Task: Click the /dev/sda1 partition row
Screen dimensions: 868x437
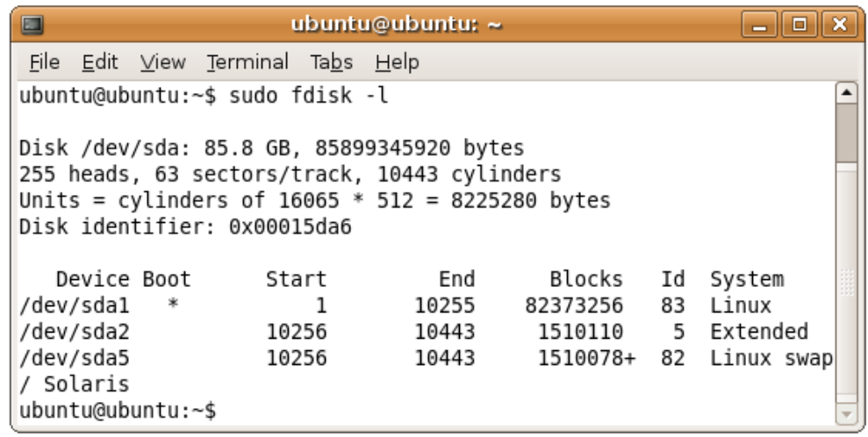Action: (395, 306)
